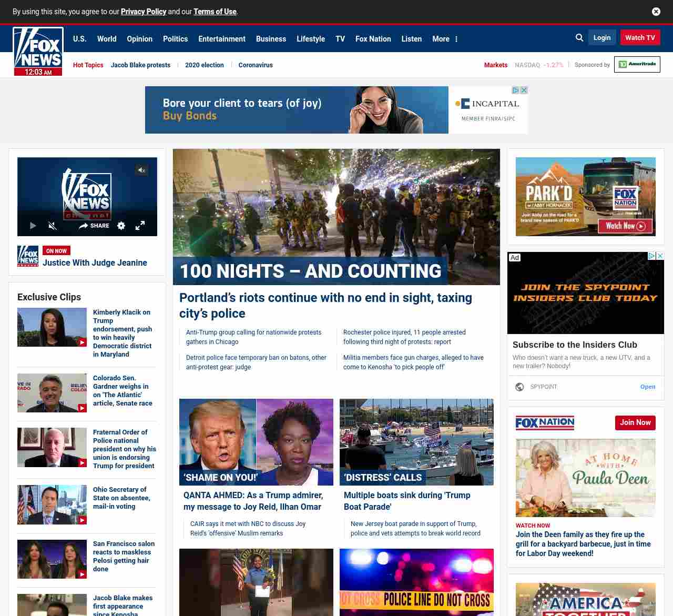Toggle mute in video player controls

pos(53,226)
